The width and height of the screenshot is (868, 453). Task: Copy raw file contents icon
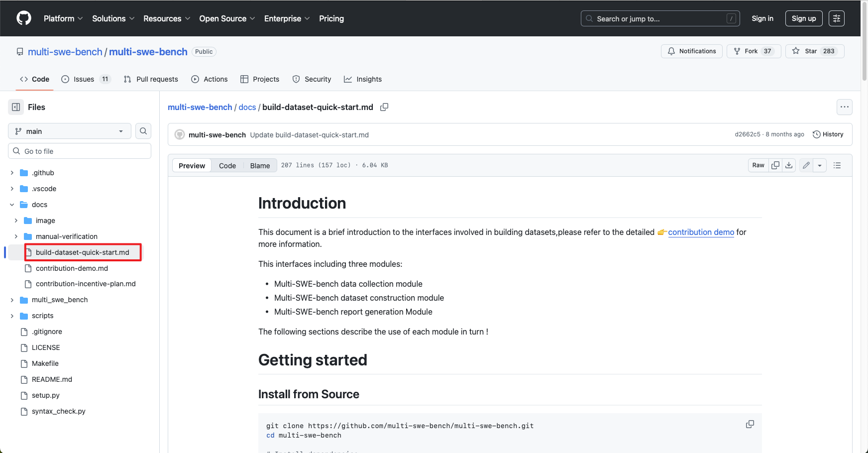(x=775, y=165)
